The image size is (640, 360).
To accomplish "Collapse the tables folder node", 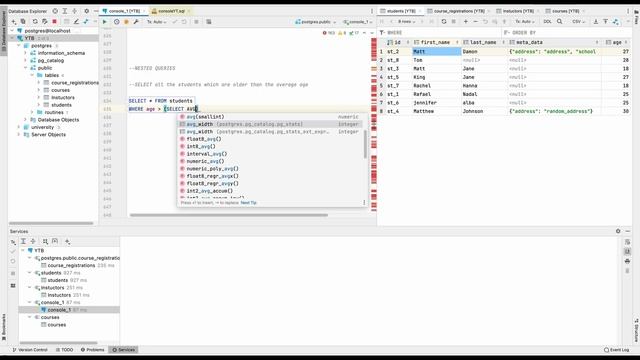I will pyautogui.click(x=32, y=75).
